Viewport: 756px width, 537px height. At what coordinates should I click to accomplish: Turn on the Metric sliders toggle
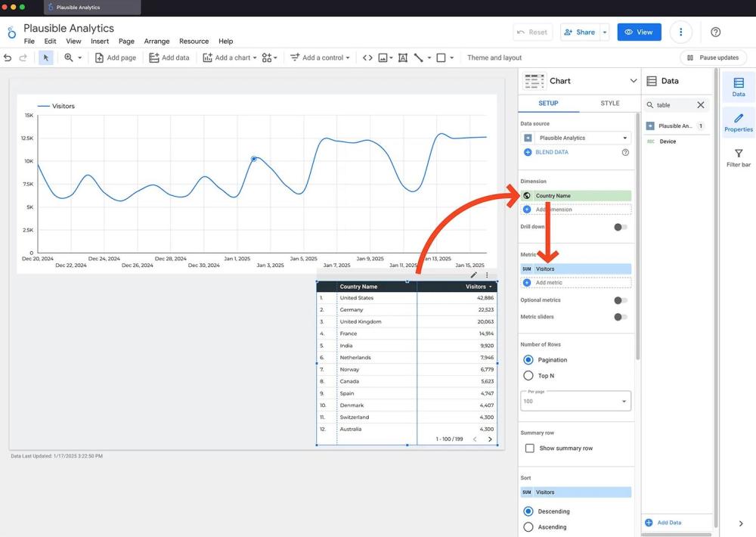620,317
